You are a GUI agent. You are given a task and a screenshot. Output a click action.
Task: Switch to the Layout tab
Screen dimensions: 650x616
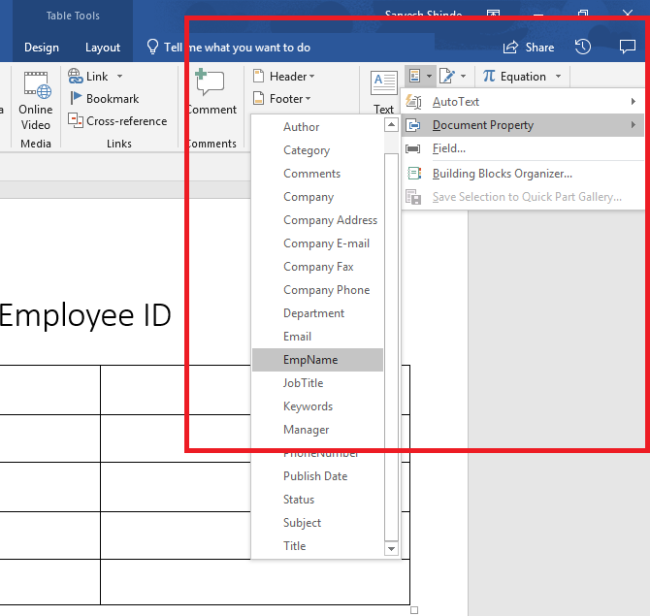102,48
